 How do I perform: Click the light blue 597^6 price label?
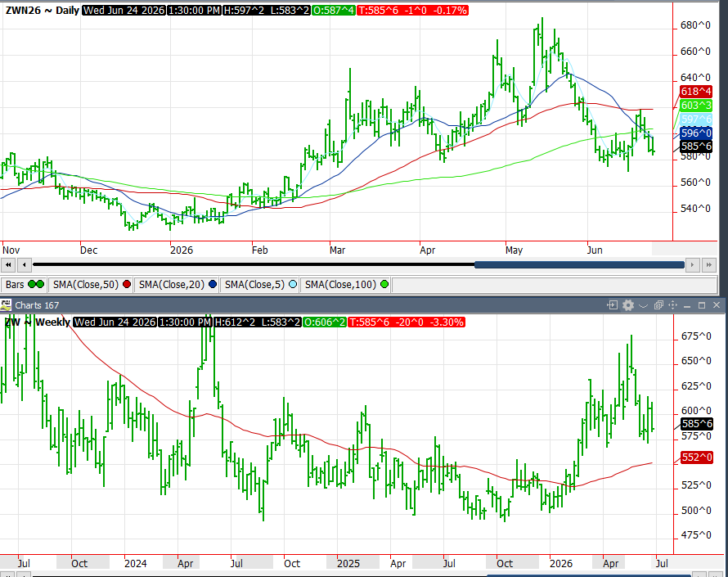(x=695, y=119)
